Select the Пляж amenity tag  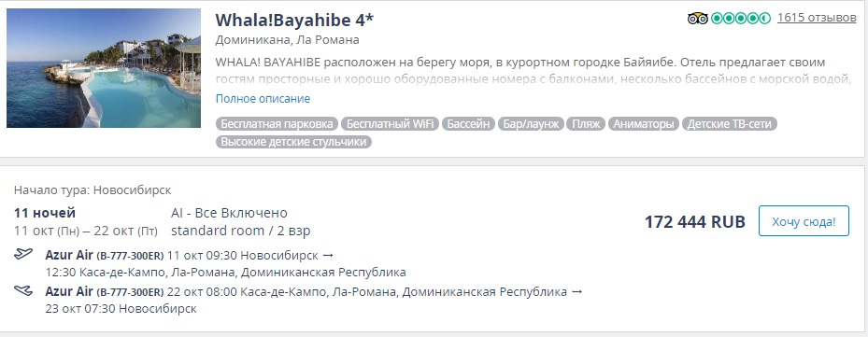586,124
